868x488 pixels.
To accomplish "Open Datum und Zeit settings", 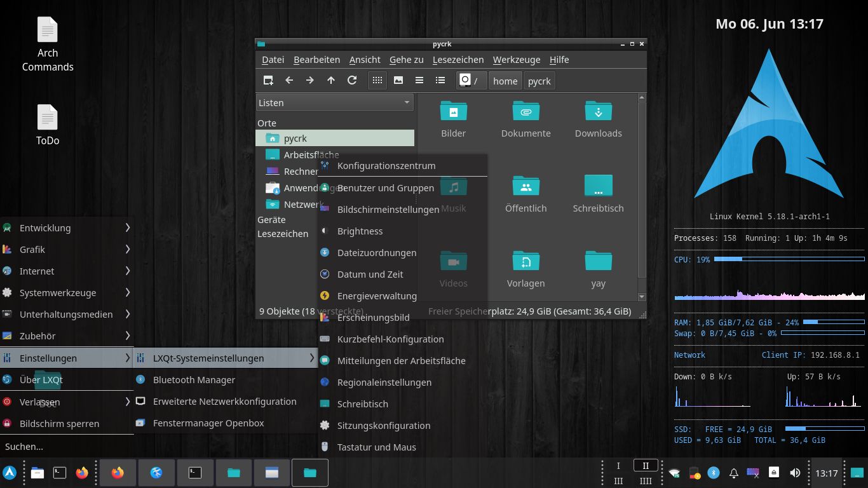I will point(402,274).
